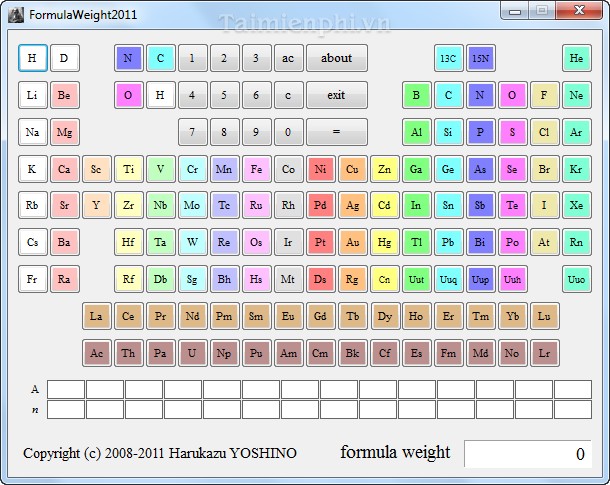Select iodine I element
The width and height of the screenshot is (610, 485).
click(x=544, y=205)
